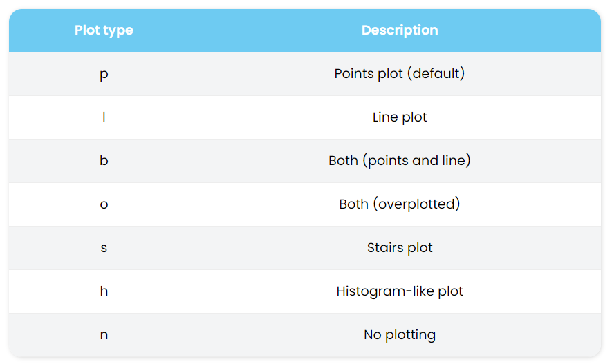
Task: Select the 's' plot type cell
Action: point(104,248)
